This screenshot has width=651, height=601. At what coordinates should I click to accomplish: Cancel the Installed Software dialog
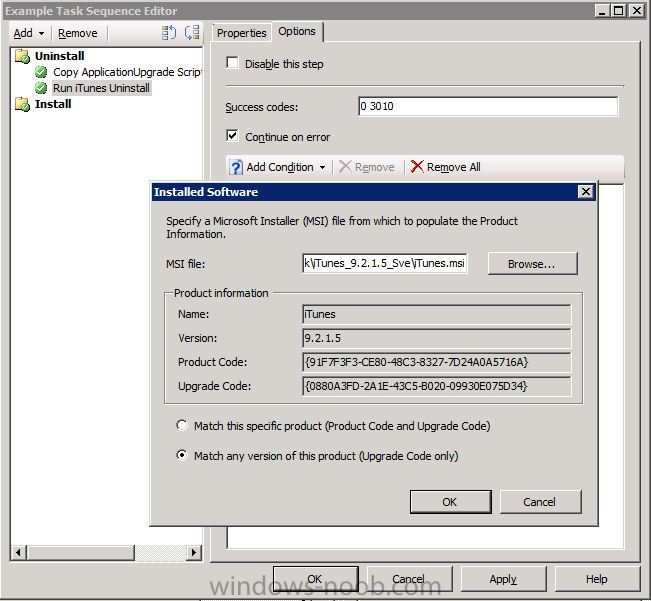click(540, 502)
